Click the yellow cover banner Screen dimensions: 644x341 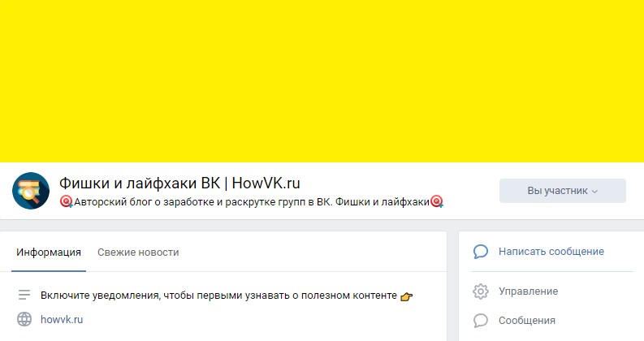pyautogui.click(x=322, y=81)
